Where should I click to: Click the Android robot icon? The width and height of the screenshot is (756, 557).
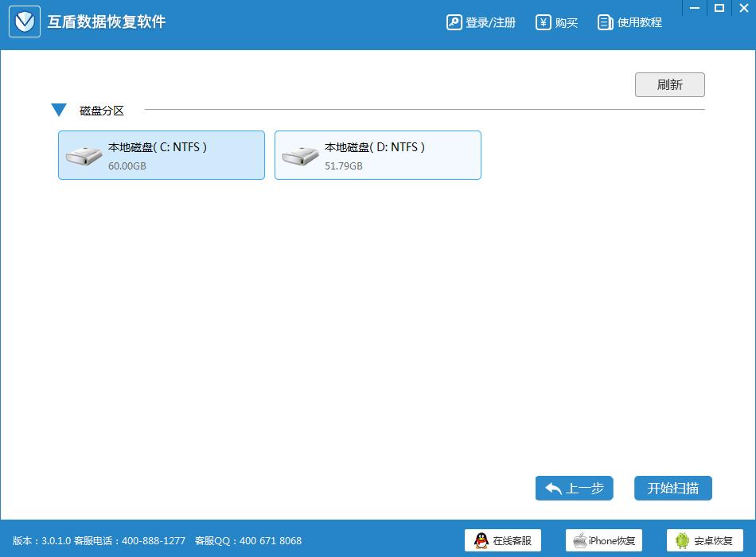pyautogui.click(x=682, y=541)
